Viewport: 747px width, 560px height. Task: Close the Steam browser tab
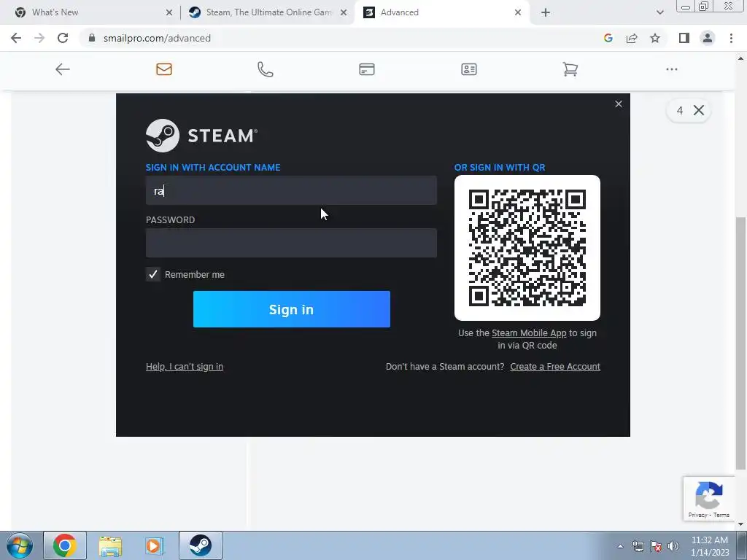pos(344,13)
